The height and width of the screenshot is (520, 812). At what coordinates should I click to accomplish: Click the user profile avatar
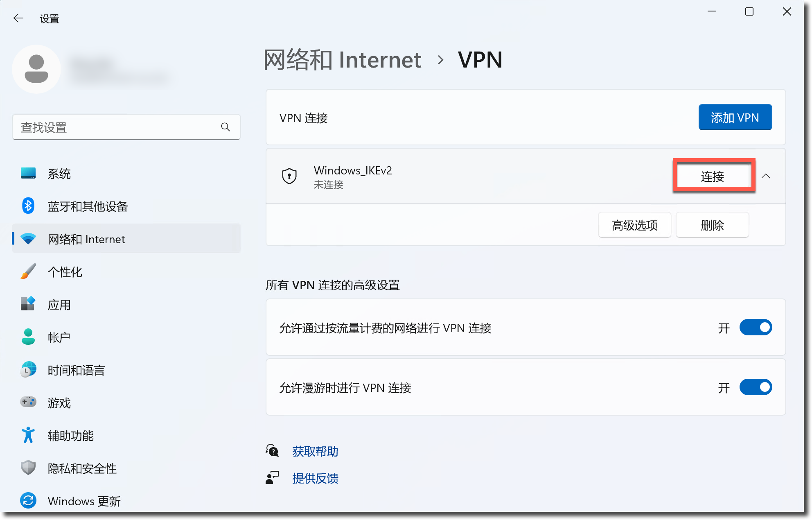[36, 69]
